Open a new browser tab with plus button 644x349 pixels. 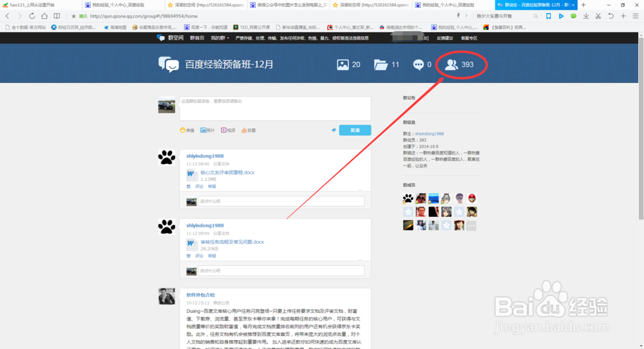583,5
